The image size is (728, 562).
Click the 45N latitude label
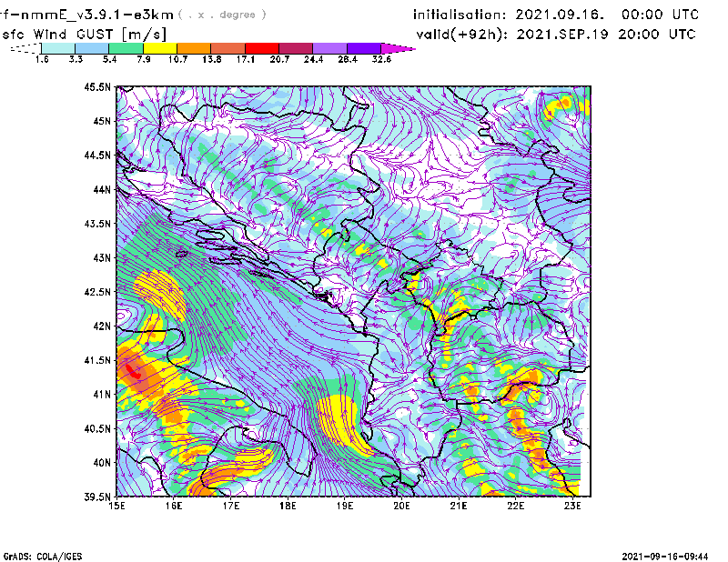click(x=102, y=121)
